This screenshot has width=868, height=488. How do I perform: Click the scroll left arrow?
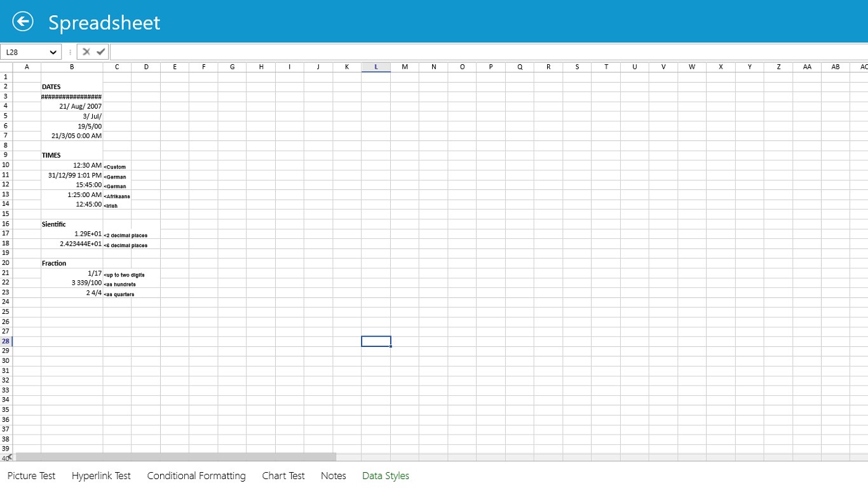(10, 457)
